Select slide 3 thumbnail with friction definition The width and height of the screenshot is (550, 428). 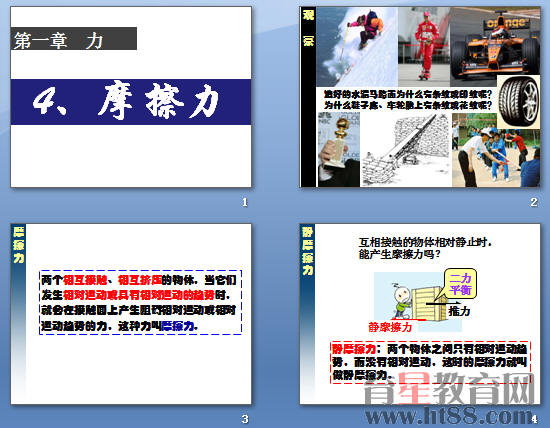[x=131, y=314]
